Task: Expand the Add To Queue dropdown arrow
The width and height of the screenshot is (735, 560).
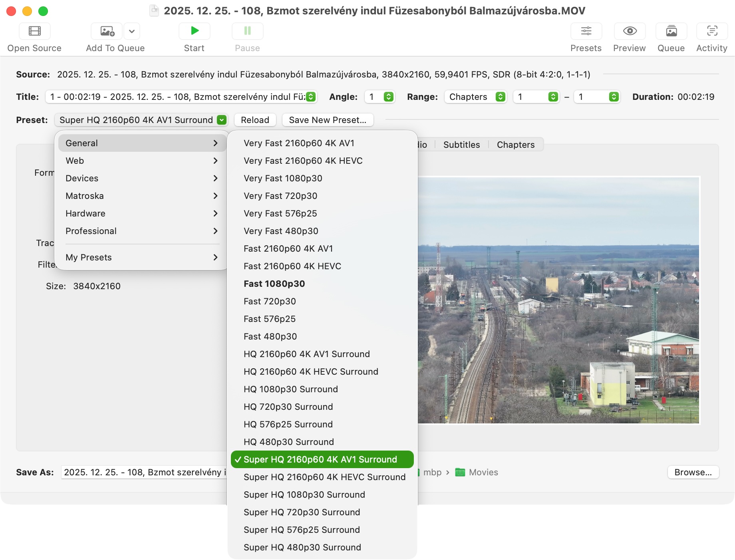Action: pyautogui.click(x=132, y=31)
